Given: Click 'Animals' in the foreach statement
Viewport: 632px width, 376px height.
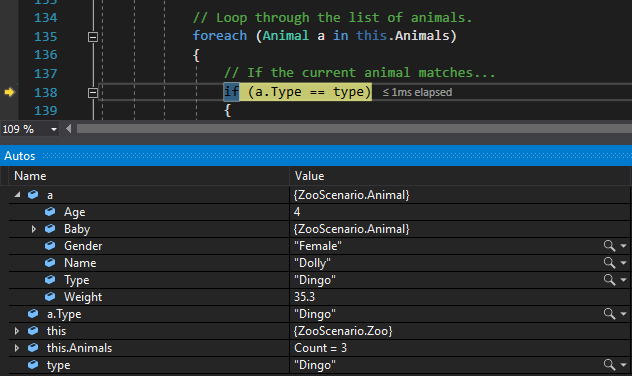Looking at the screenshot, I should pyautogui.click(x=422, y=36).
